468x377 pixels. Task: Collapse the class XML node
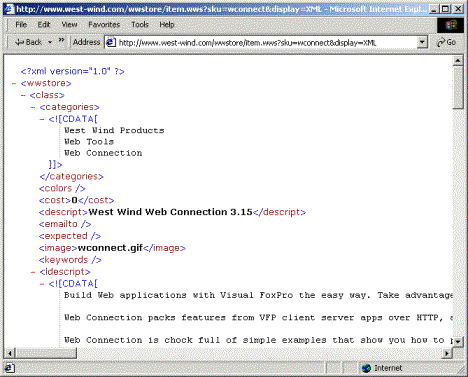pyautogui.click(x=23, y=95)
